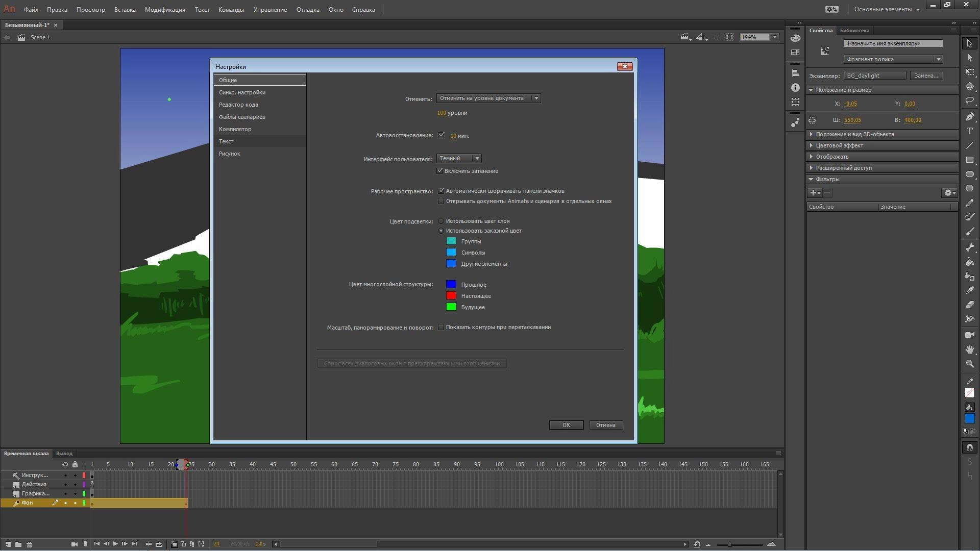Toggle visibility of all layers eye
The height and width of the screenshot is (551, 980).
[65, 464]
